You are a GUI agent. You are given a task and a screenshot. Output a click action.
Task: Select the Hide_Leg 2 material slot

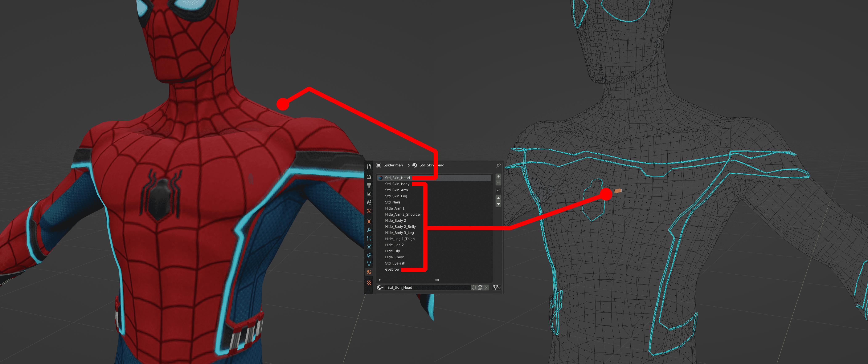click(434, 245)
